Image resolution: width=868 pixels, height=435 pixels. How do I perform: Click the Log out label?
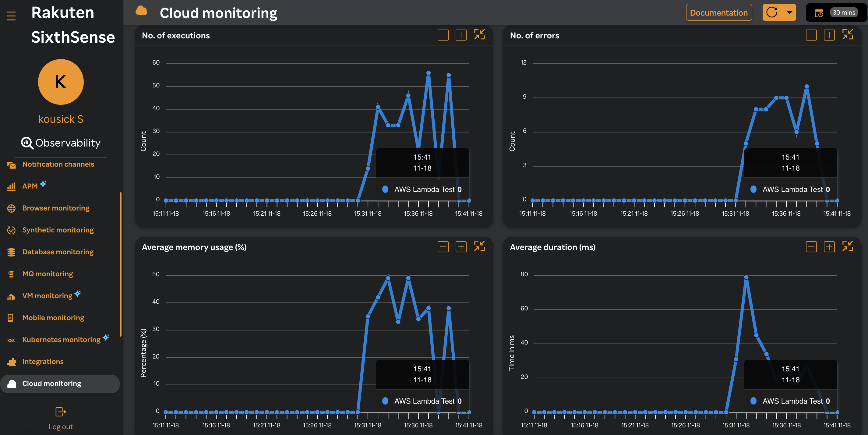61,426
